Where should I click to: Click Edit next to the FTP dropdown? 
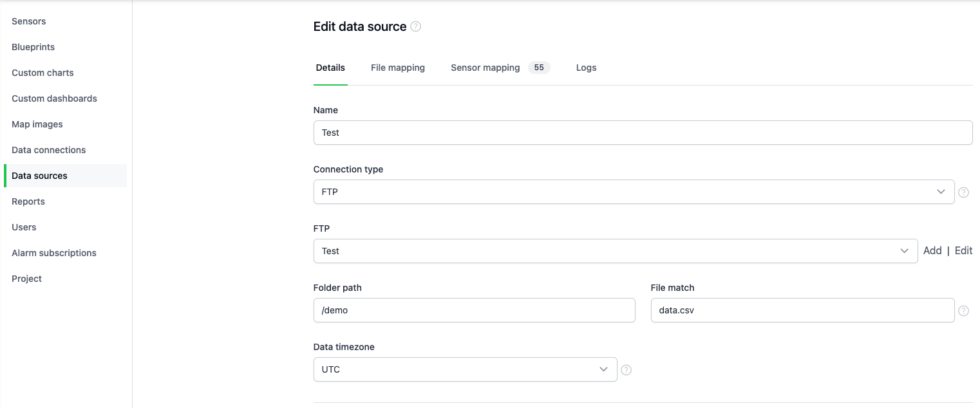click(x=963, y=250)
